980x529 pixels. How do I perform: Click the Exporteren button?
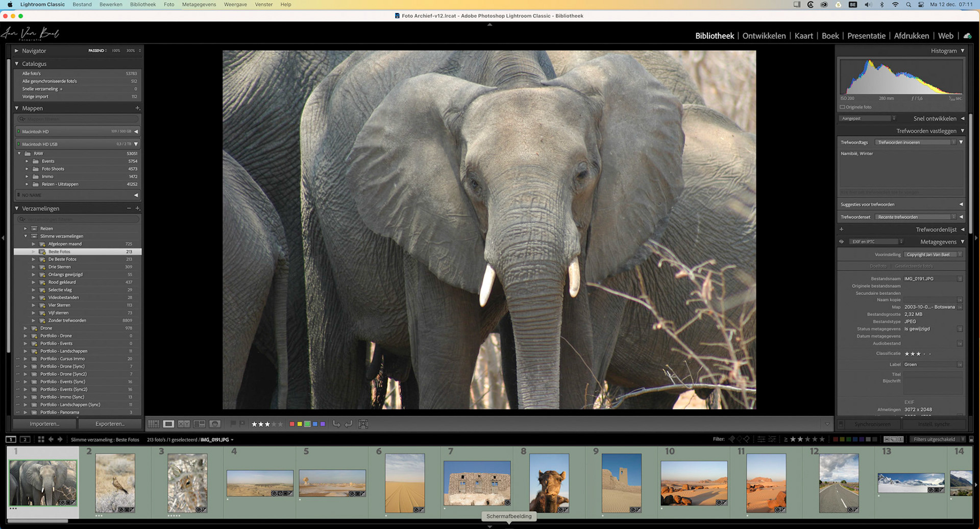[110, 424]
